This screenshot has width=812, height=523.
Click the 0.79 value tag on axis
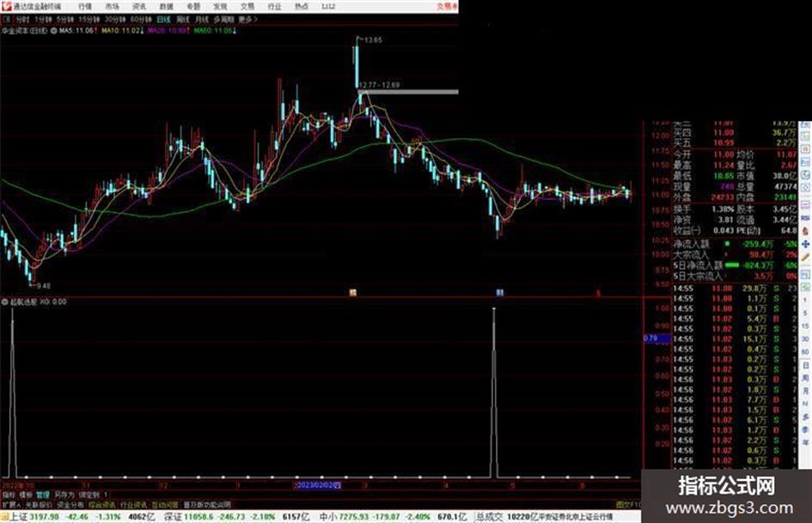click(x=656, y=338)
